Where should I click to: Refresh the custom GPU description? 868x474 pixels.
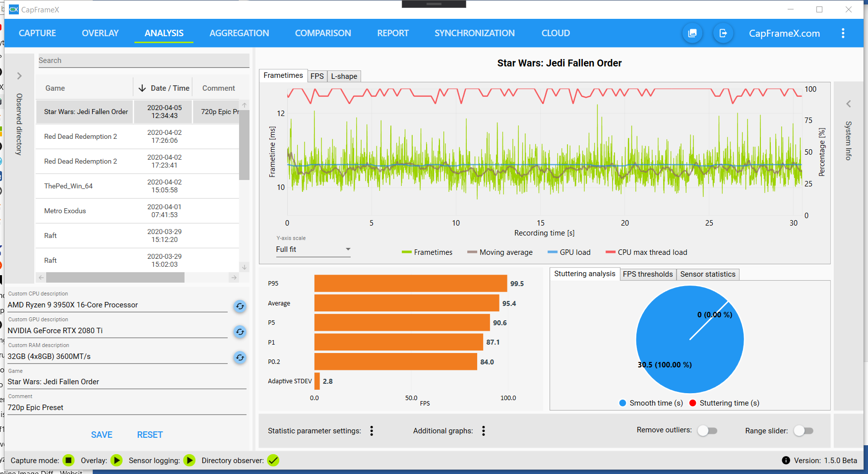pyautogui.click(x=240, y=332)
